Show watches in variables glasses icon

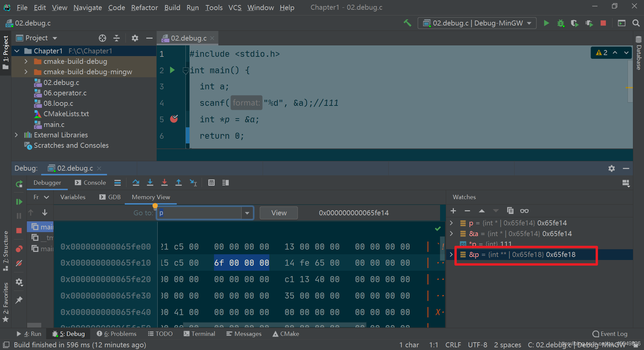[524, 211]
